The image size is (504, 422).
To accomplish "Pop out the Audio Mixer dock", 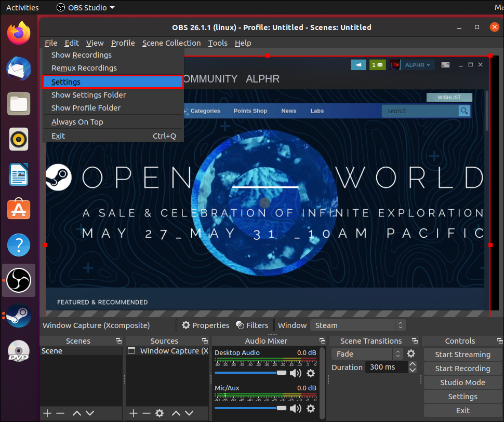I will pos(322,341).
